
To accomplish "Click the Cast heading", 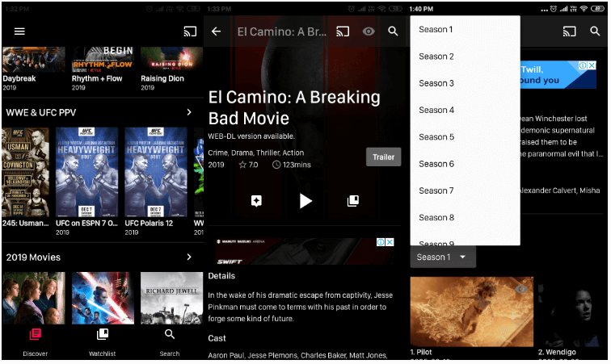I will [217, 338].
